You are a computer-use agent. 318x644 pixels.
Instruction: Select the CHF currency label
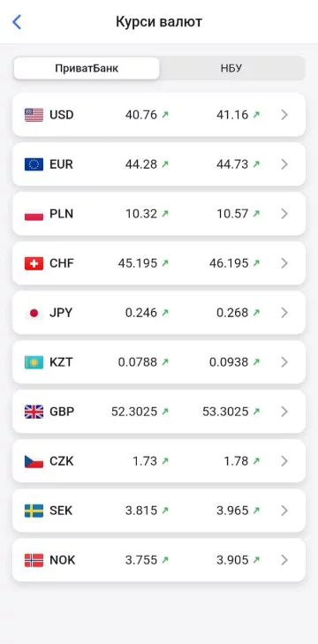[x=62, y=263]
